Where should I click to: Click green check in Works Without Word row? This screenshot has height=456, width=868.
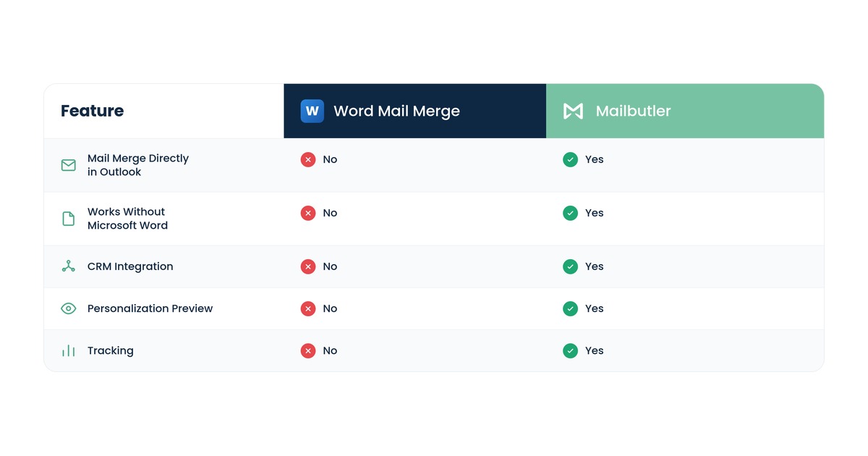click(571, 213)
